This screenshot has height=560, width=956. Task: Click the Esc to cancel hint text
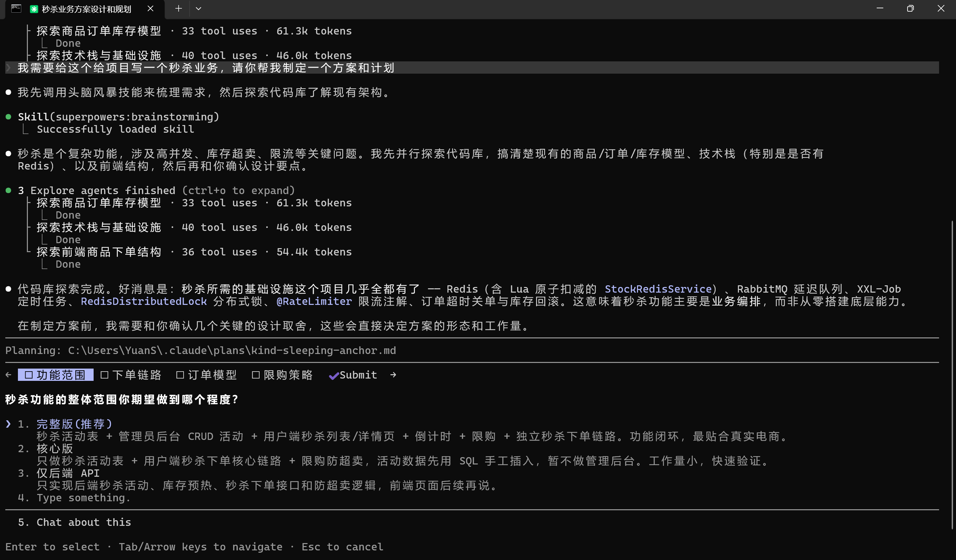[342, 547]
